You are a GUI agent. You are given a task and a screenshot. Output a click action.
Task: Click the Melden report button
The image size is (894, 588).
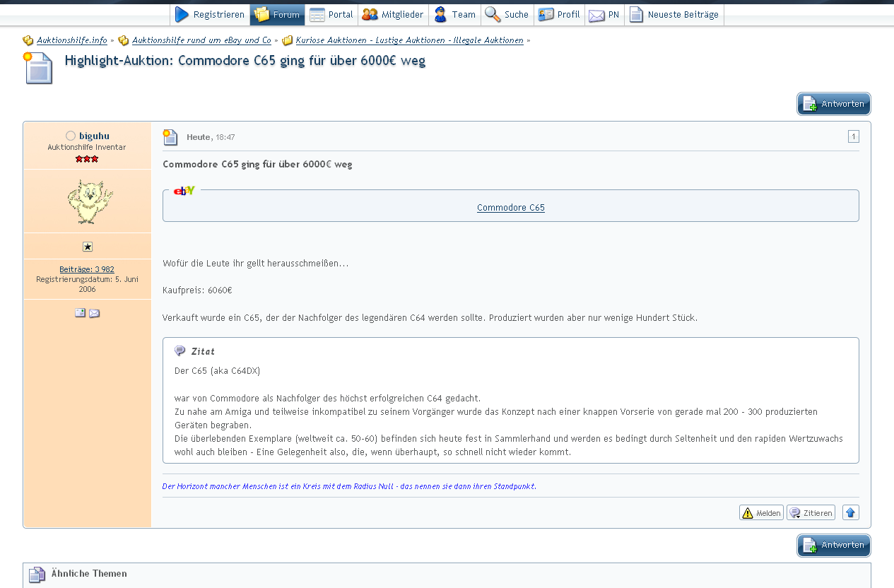(x=761, y=512)
